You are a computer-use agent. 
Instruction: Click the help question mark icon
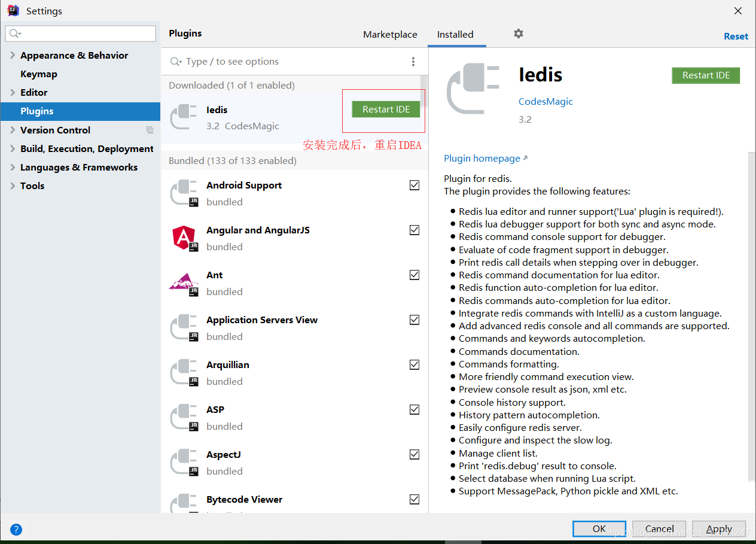pyautogui.click(x=16, y=530)
